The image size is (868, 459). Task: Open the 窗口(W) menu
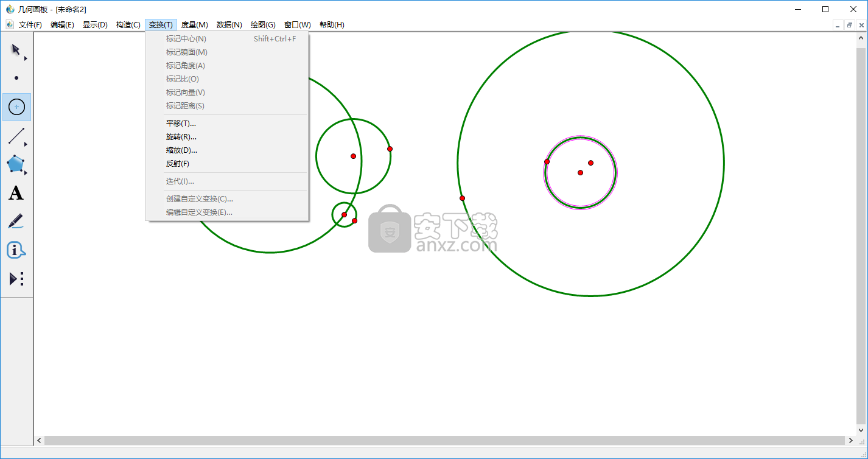click(x=297, y=25)
